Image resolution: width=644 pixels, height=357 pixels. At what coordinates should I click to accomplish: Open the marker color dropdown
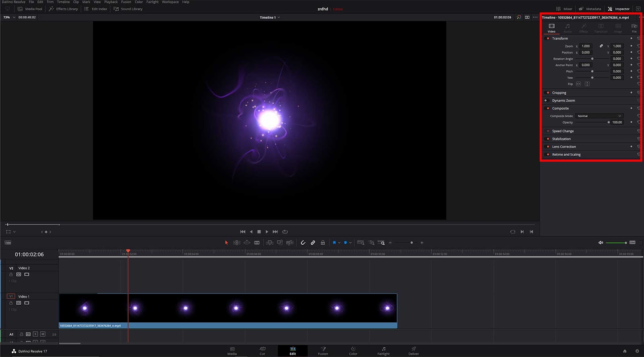click(x=351, y=243)
